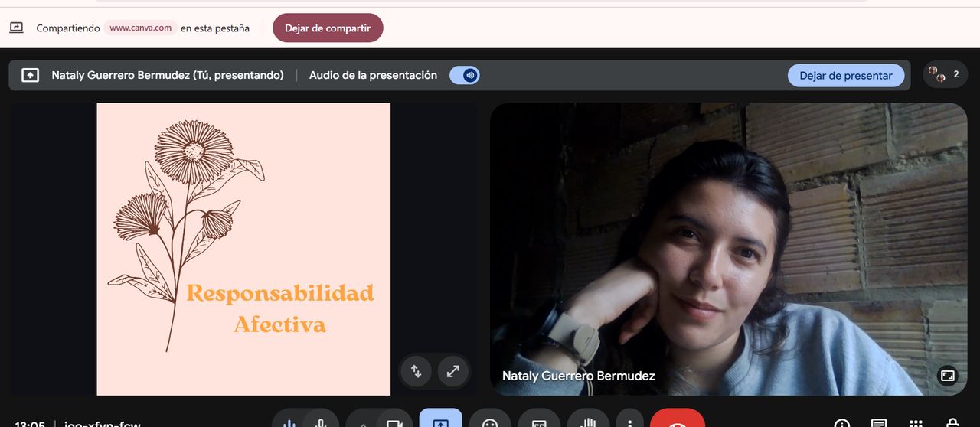This screenshot has height=427, width=980.
Task: Click picture-in-picture icon on Nataly's video
Action: 947,376
